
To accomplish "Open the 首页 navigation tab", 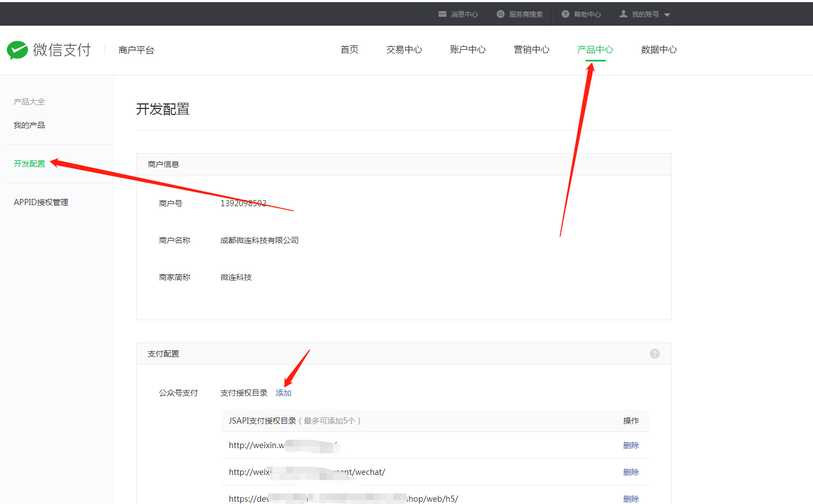I will (x=349, y=50).
